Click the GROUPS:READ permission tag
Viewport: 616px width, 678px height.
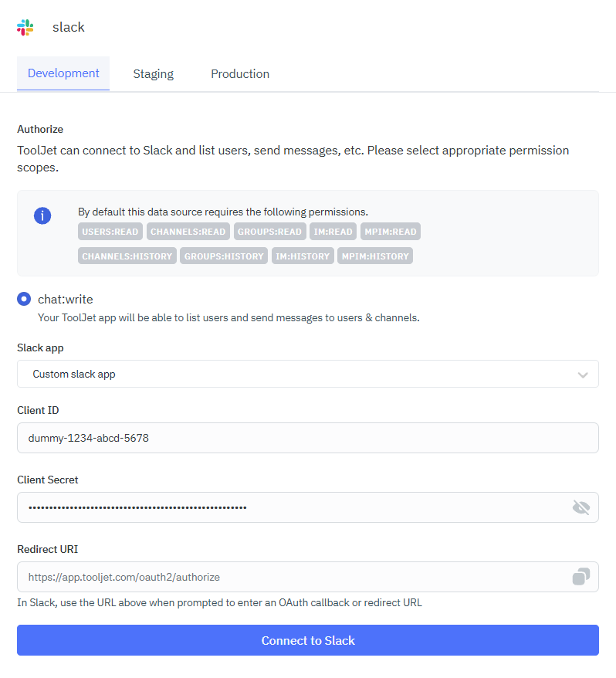269,232
